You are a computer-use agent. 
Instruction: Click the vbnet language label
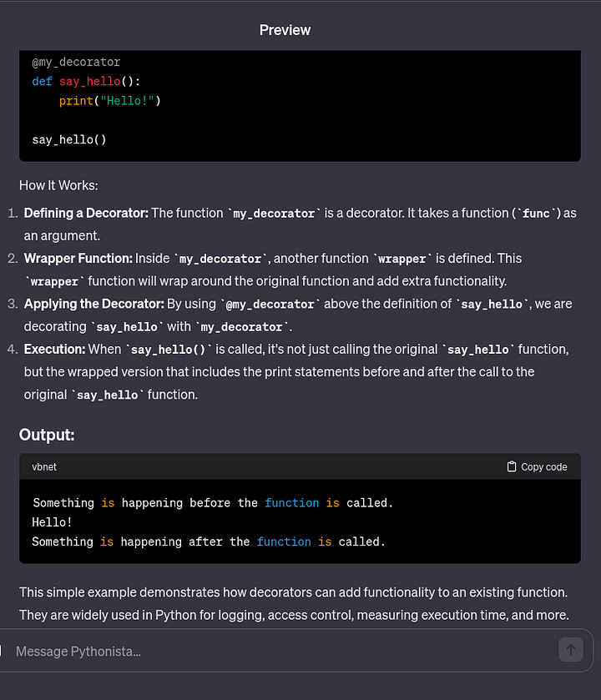tap(44, 467)
